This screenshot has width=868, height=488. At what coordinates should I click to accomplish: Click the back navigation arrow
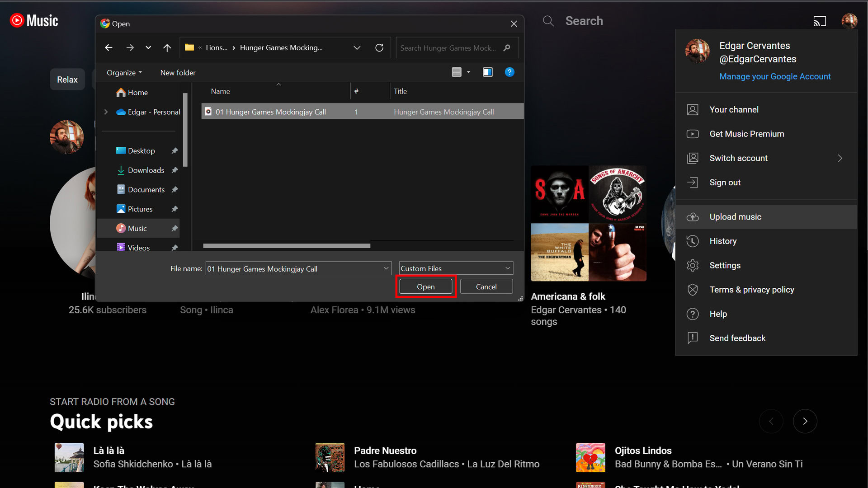tap(108, 47)
